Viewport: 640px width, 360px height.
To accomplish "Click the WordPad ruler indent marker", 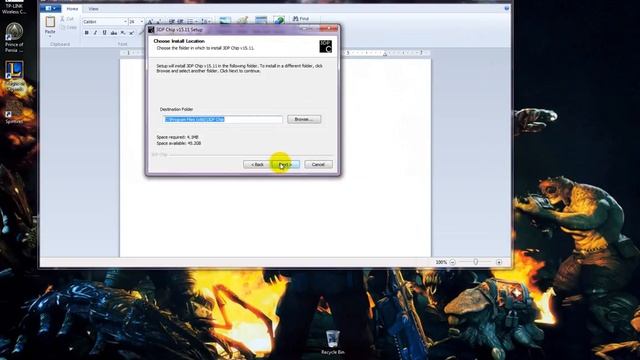I will pos(384,53).
